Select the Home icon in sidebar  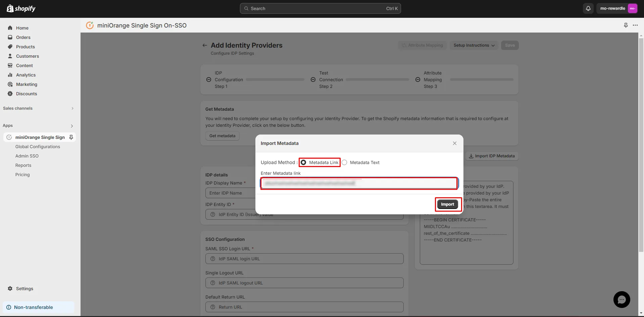(10, 28)
